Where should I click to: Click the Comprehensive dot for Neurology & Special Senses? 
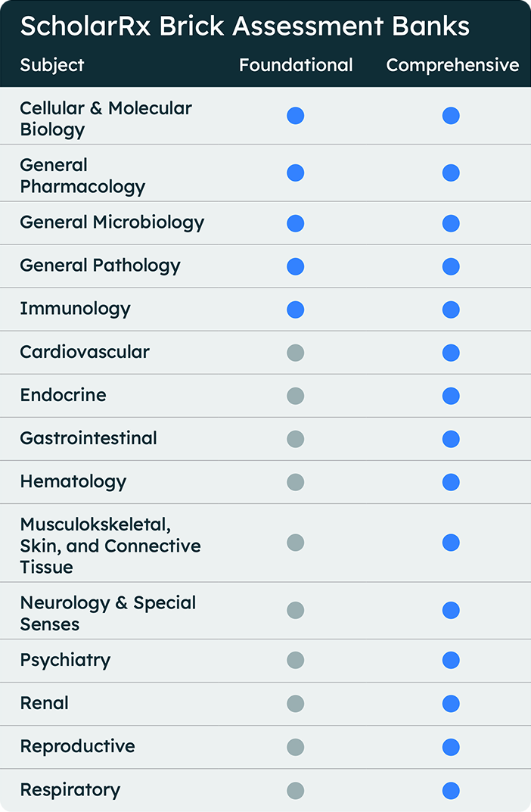[451, 610]
